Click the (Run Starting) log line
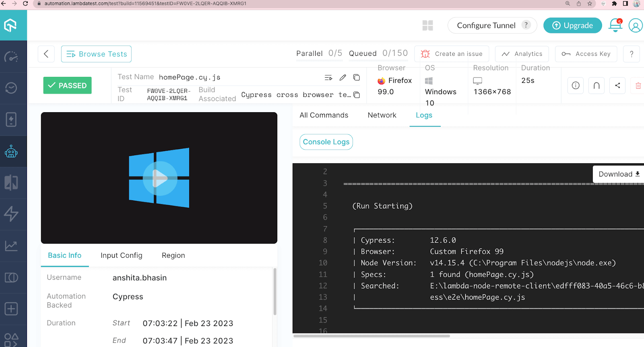The width and height of the screenshot is (644, 347). (382, 206)
